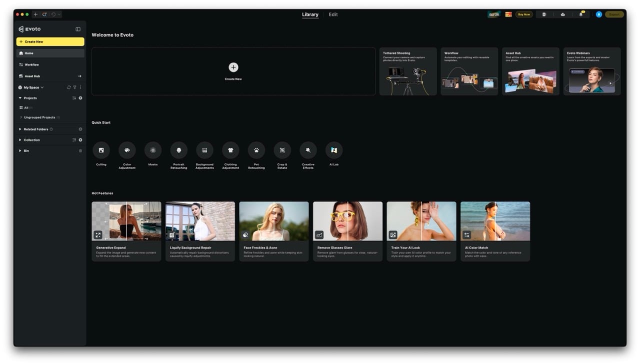
Task: Switch to the Edit tab
Action: click(333, 14)
